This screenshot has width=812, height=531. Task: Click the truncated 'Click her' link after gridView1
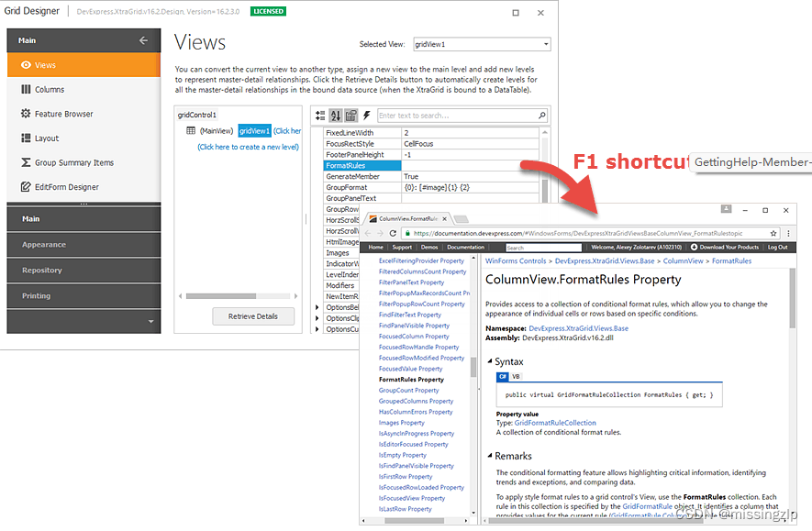[287, 131]
